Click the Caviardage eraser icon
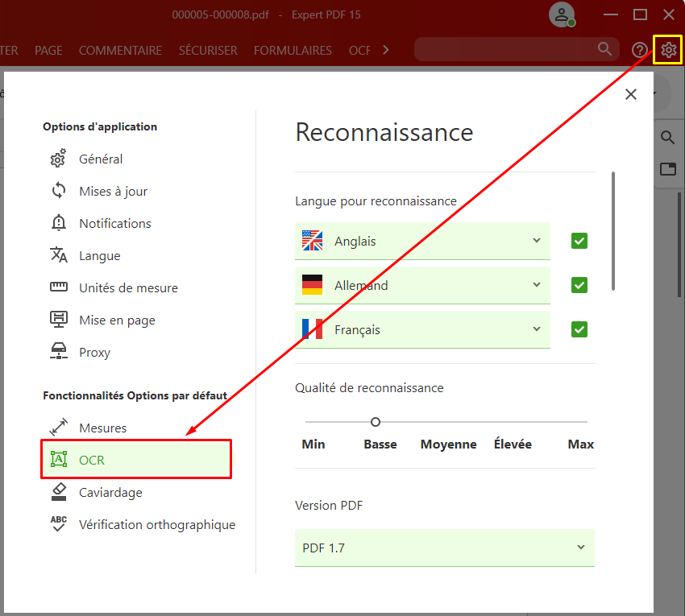This screenshot has width=685, height=616. pyautogui.click(x=59, y=491)
